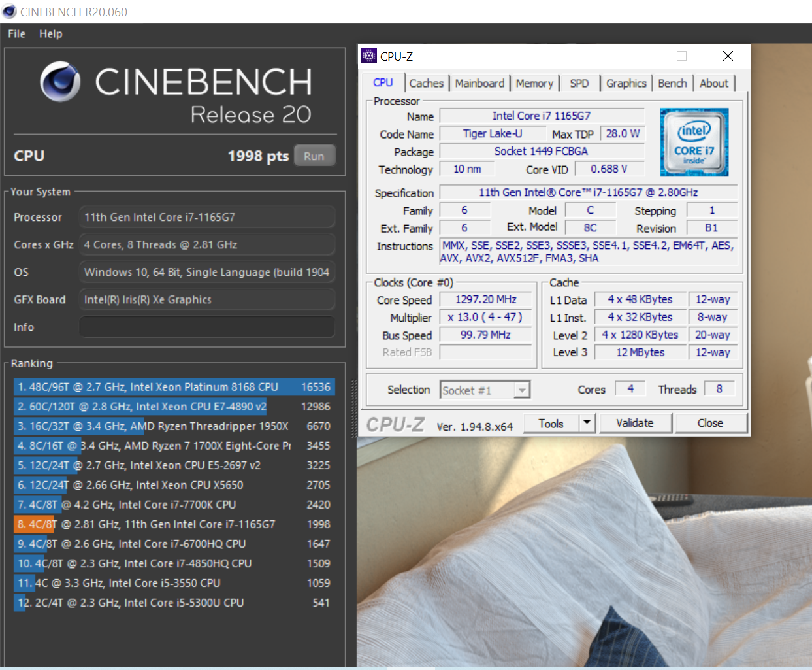
Task: Select ranking row Core i5-3550 CPU
Action: point(174,583)
